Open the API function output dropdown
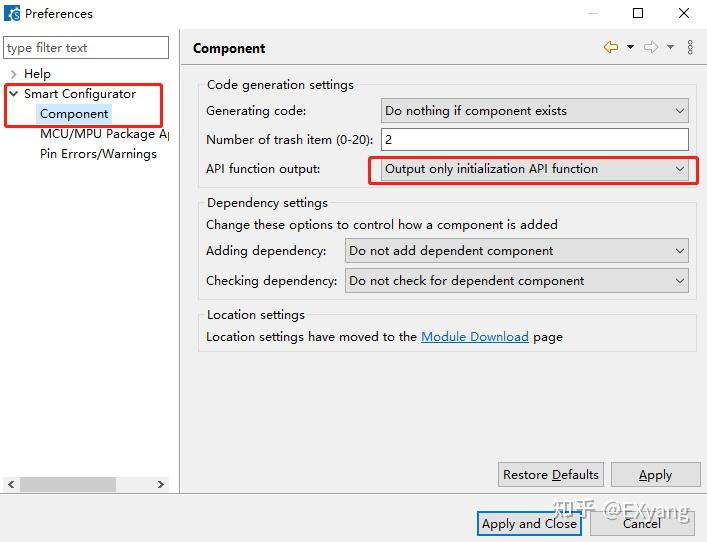 point(535,169)
